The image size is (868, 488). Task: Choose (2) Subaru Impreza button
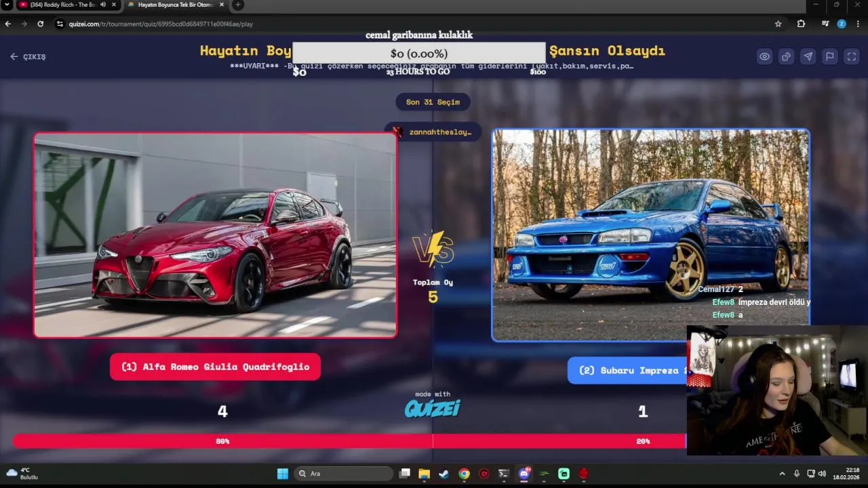(x=627, y=371)
